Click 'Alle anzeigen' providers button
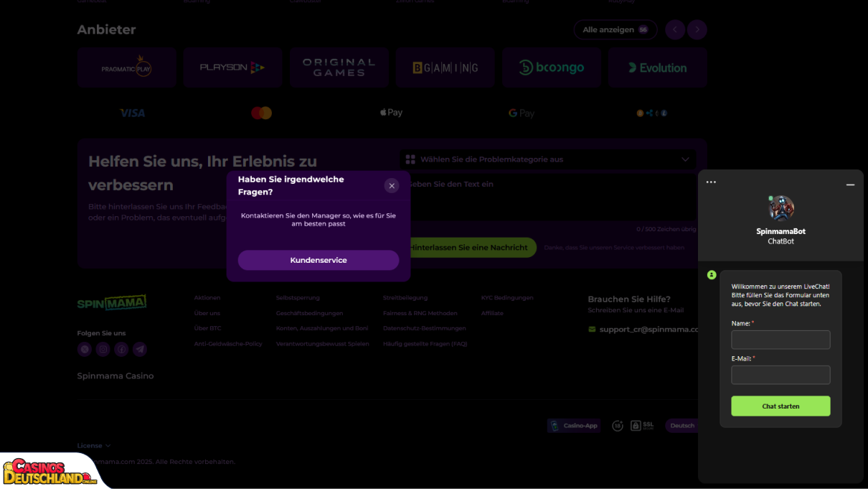868x489 pixels. tap(615, 30)
